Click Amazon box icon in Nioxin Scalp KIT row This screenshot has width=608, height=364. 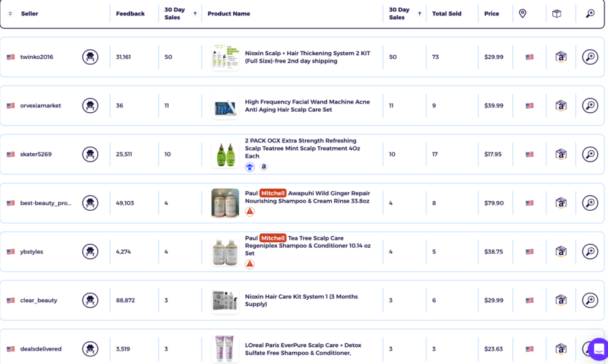(560, 57)
